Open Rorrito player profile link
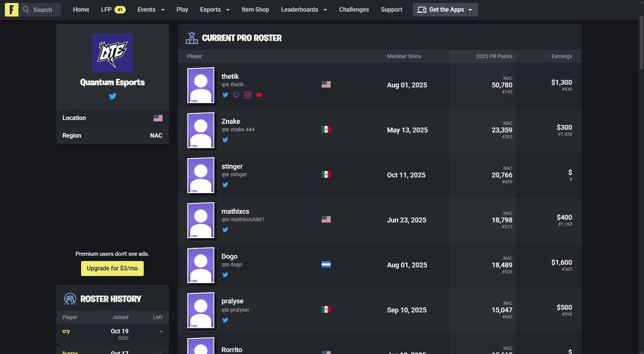 232,350
